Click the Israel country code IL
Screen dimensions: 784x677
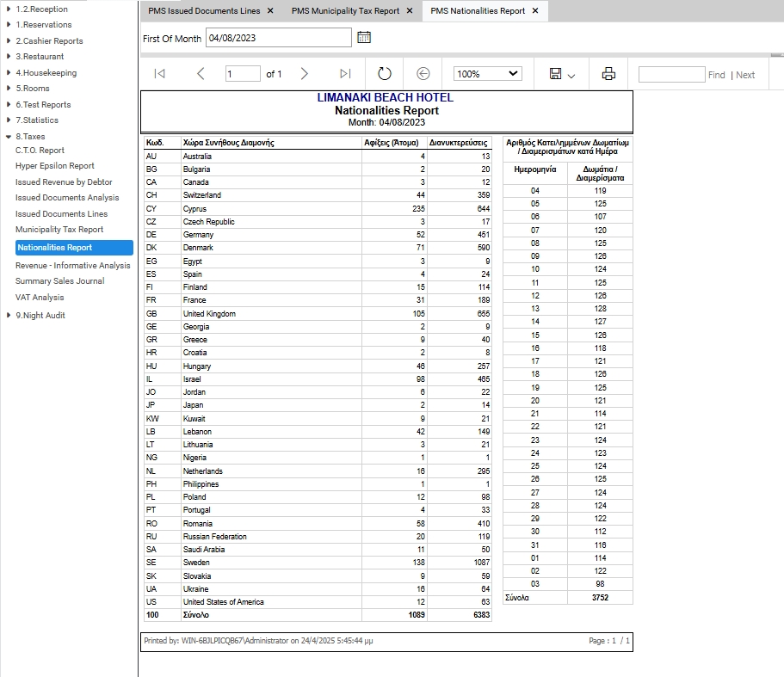(x=149, y=379)
